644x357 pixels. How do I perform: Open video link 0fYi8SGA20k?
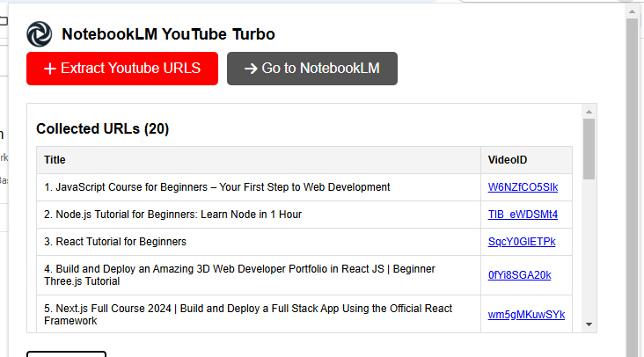click(520, 275)
